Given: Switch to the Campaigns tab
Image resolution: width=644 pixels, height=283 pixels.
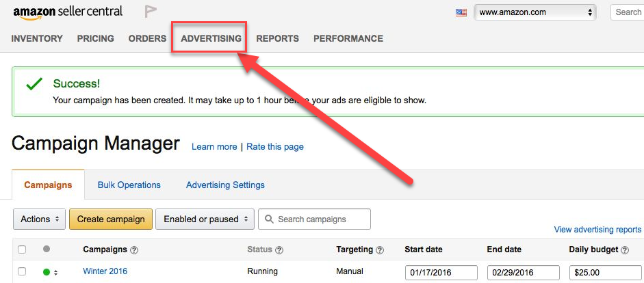Looking at the screenshot, I should coord(48,185).
